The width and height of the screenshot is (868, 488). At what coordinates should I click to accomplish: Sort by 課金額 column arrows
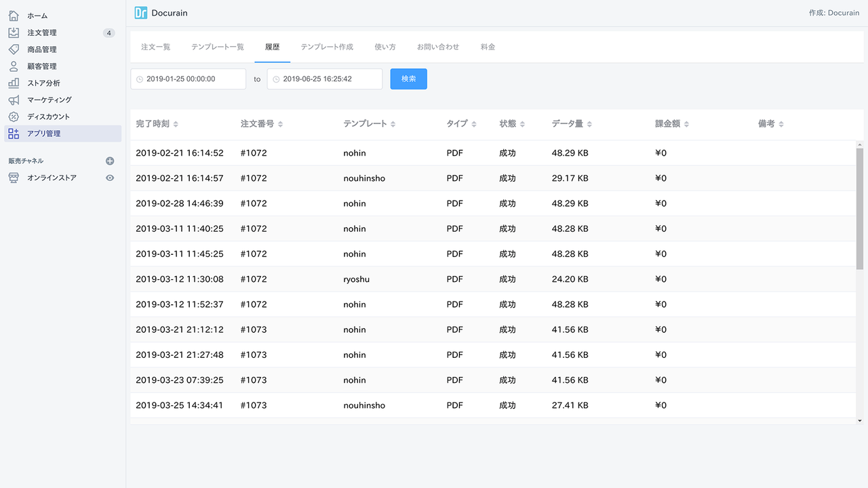point(686,124)
